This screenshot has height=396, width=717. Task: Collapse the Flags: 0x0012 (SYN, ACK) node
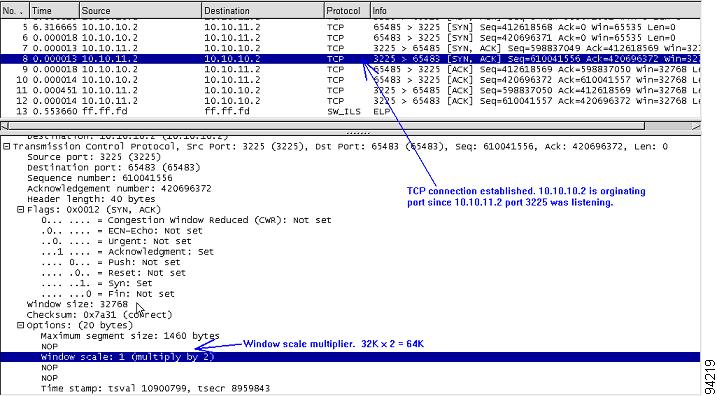(20, 210)
